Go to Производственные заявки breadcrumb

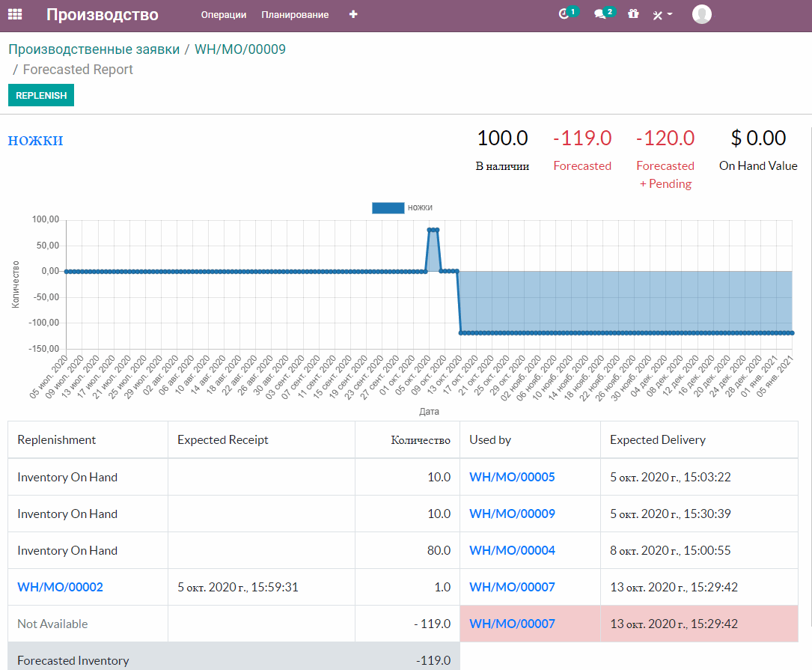tap(94, 49)
